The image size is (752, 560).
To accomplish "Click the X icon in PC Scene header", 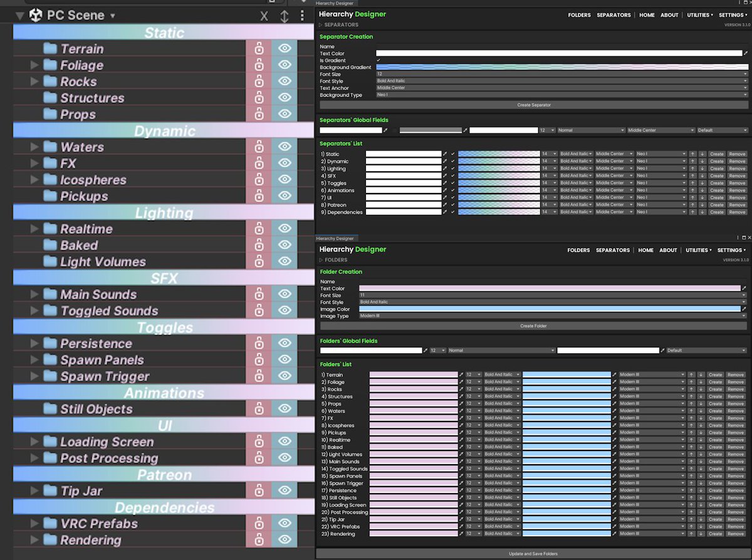I will (264, 16).
